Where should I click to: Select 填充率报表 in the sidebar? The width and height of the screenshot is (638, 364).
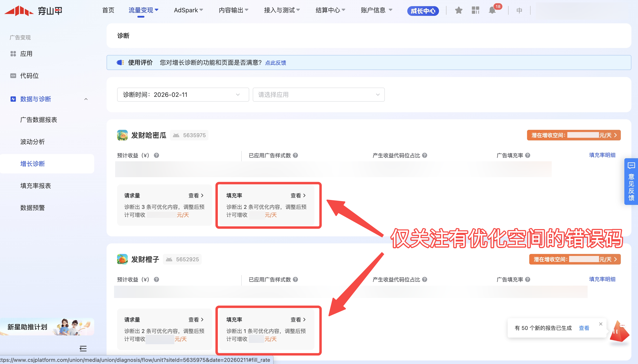coord(35,186)
